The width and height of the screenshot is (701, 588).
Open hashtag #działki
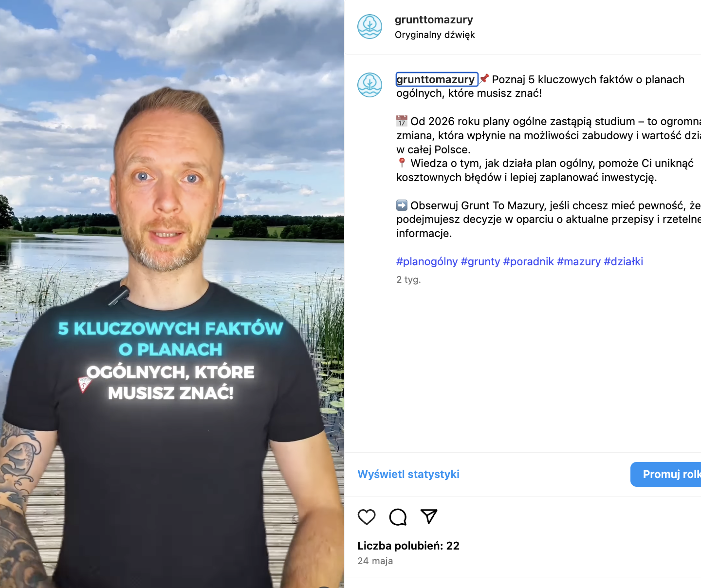pos(624,262)
